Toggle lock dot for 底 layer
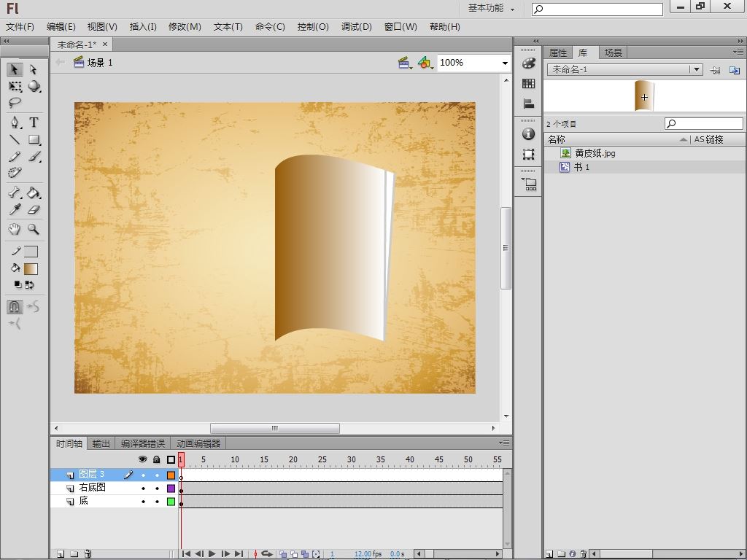Screen dimensions: 747x560 click(x=156, y=502)
